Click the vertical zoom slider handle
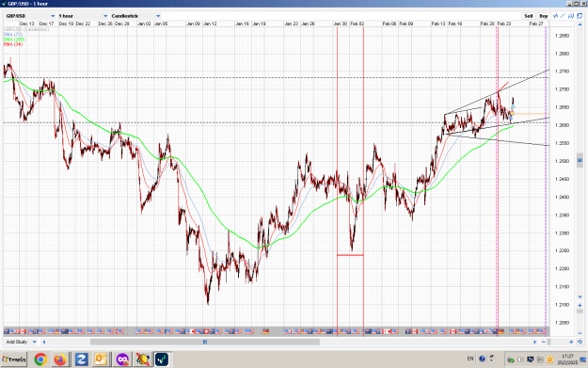Image resolution: width=588 pixels, height=368 pixels. pos(580,312)
